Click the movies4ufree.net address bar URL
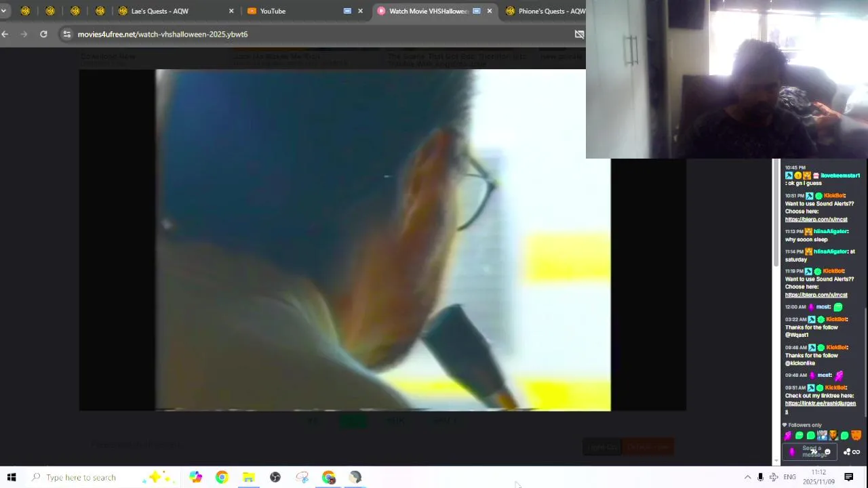This screenshot has height=488, width=868. pyautogui.click(x=163, y=34)
